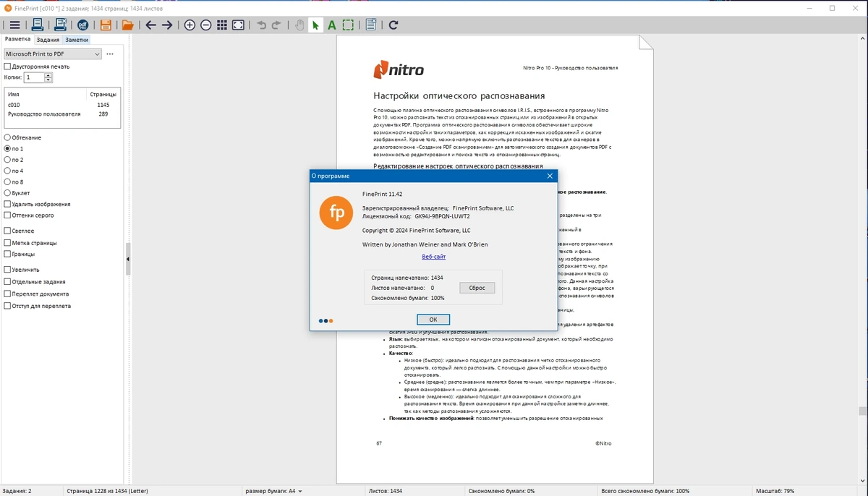Click the orange open folder icon
868x496 pixels.
point(128,25)
